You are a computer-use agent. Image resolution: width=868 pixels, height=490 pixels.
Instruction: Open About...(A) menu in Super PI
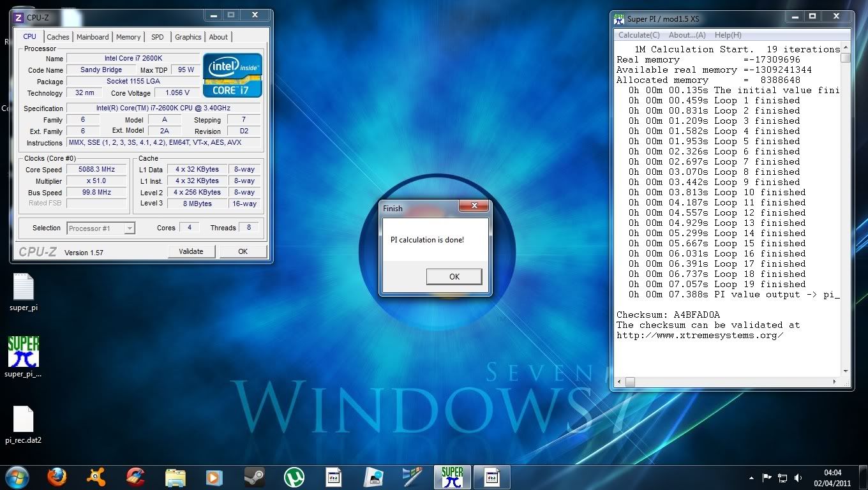[687, 35]
